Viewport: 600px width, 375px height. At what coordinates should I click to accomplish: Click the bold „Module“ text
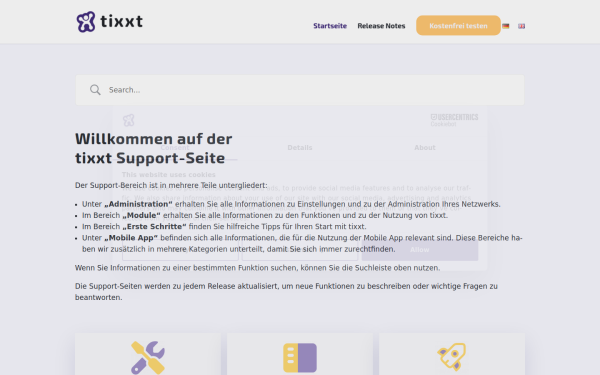point(142,215)
